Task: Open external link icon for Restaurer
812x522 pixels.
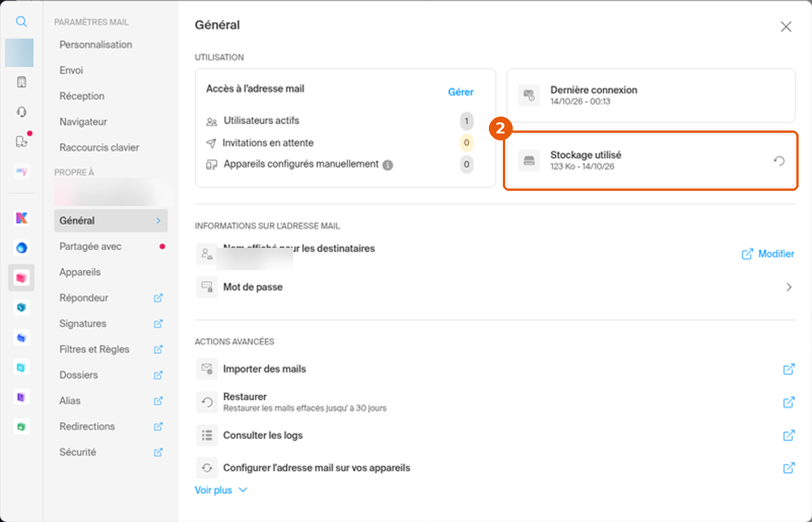Action: click(789, 402)
